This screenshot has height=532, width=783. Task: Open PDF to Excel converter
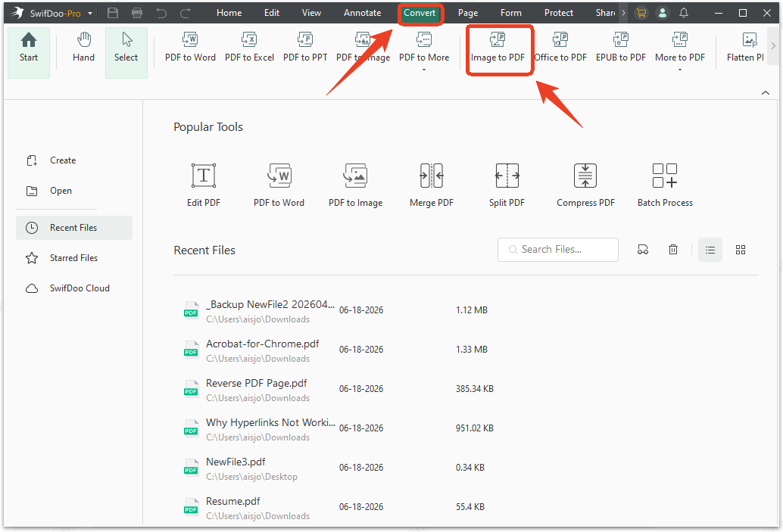249,48
